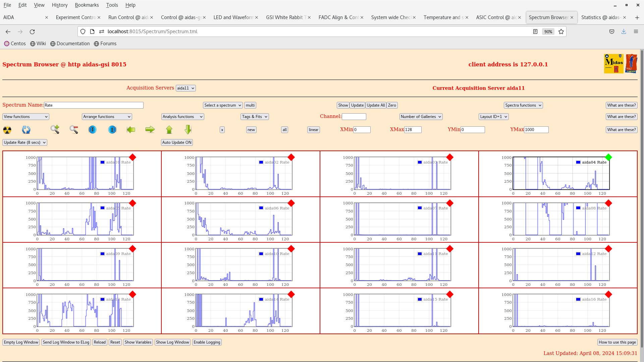Open the Tools menu

coord(111,5)
